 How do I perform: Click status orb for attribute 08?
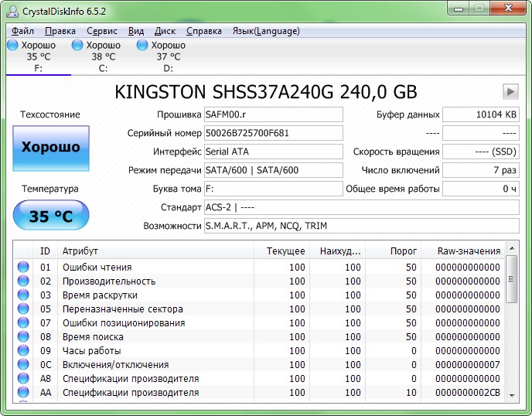coord(23,336)
